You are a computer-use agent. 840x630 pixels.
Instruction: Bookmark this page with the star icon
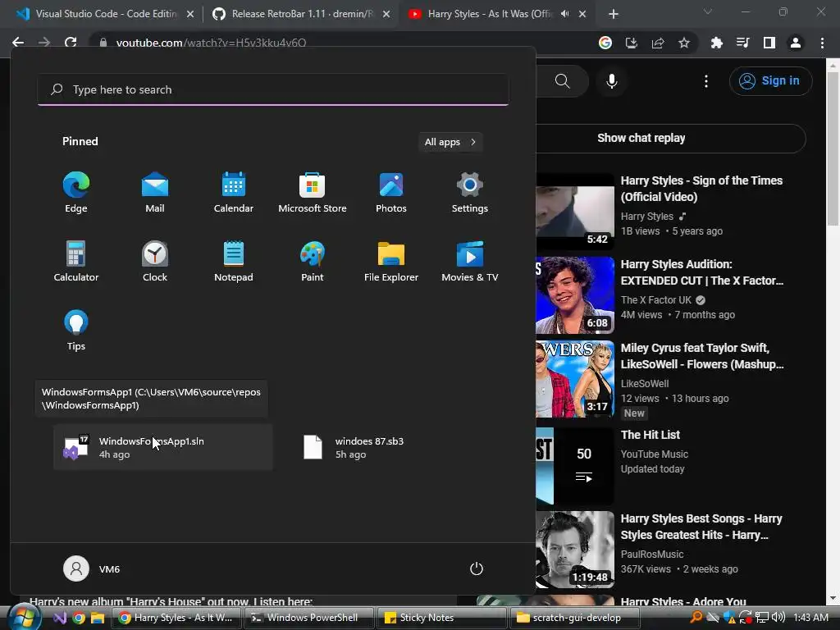click(x=684, y=43)
